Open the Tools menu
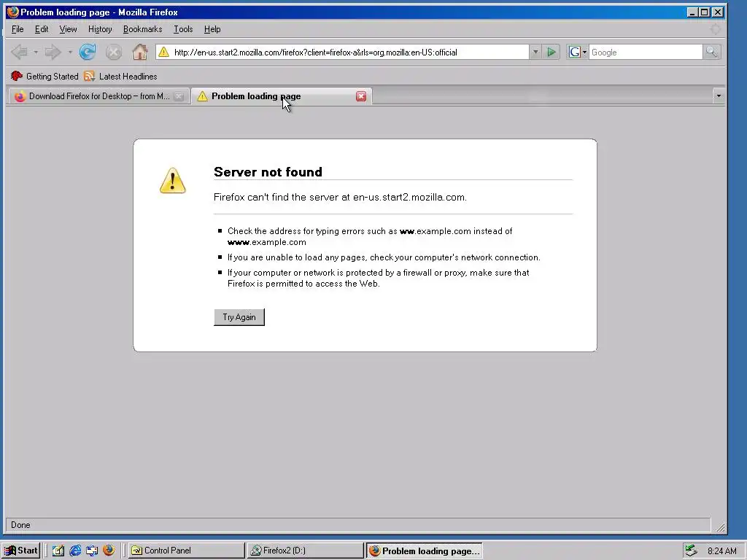Screen dimensions: 747x560 pyautogui.click(x=183, y=29)
